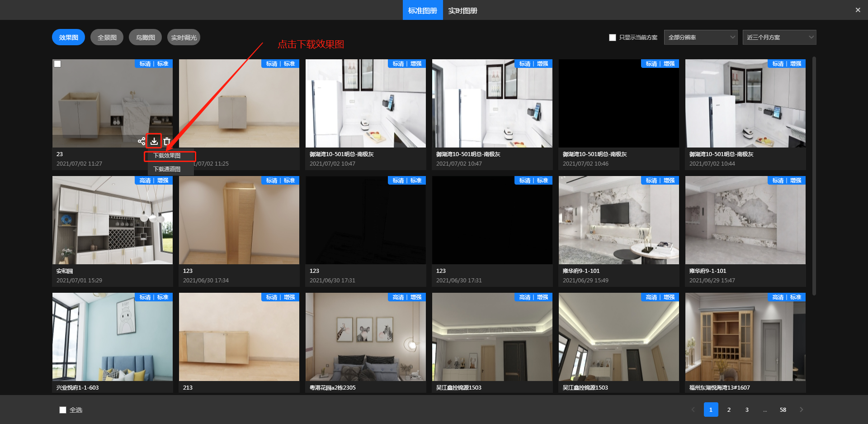Enable 只显示当前方案 checkbox
The width and height of the screenshot is (868, 424).
pyautogui.click(x=613, y=38)
